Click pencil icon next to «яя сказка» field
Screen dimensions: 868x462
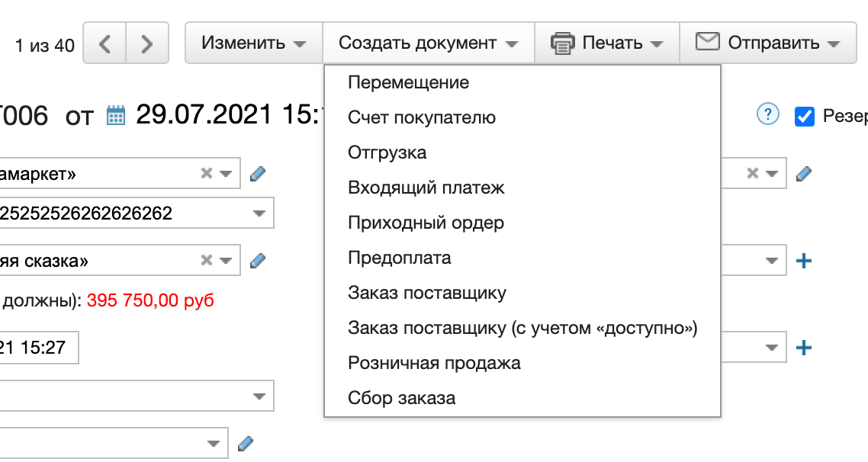(x=257, y=260)
